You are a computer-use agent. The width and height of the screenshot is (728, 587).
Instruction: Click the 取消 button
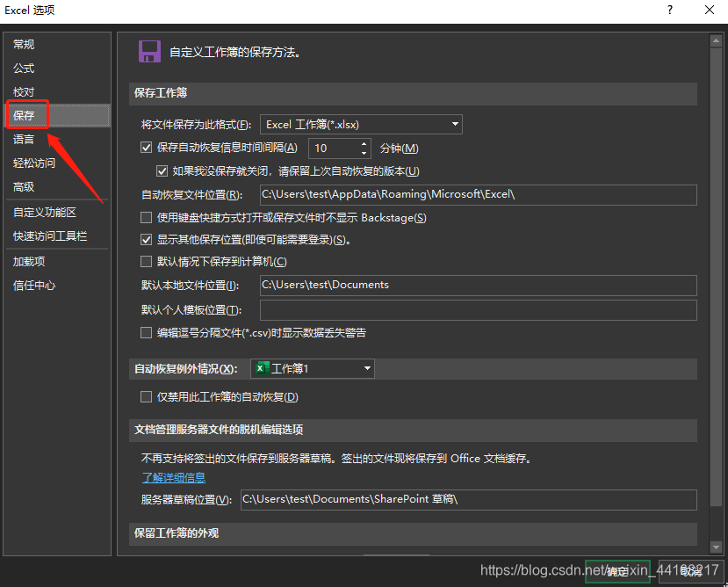pyautogui.click(x=691, y=571)
